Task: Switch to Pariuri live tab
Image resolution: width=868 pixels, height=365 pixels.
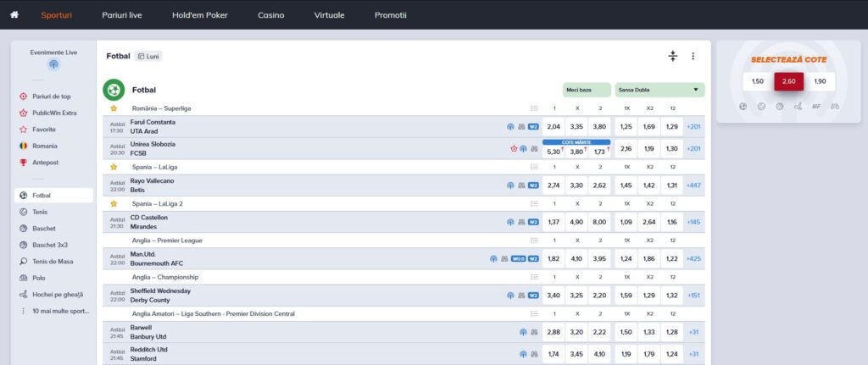Action: coord(123,15)
